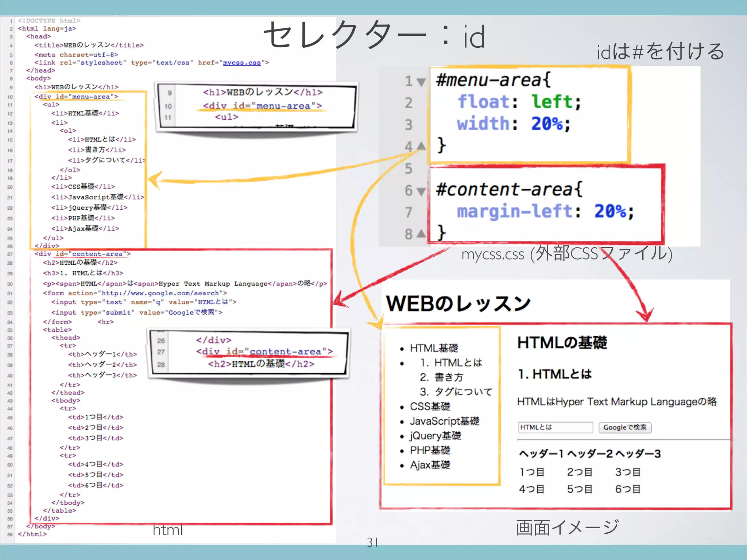Image resolution: width=747 pixels, height=560 pixels.
Task: Click the slide page number 31
Action: coord(372,542)
